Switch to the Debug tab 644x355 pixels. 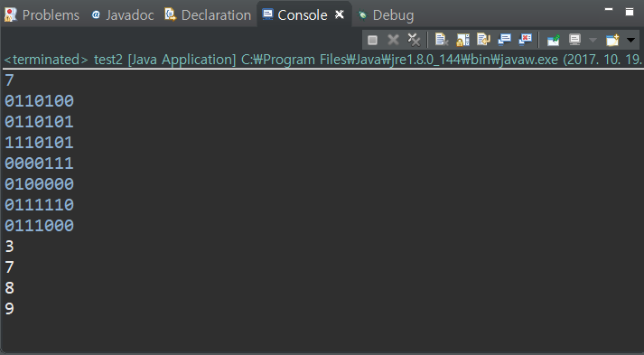pyautogui.click(x=393, y=15)
